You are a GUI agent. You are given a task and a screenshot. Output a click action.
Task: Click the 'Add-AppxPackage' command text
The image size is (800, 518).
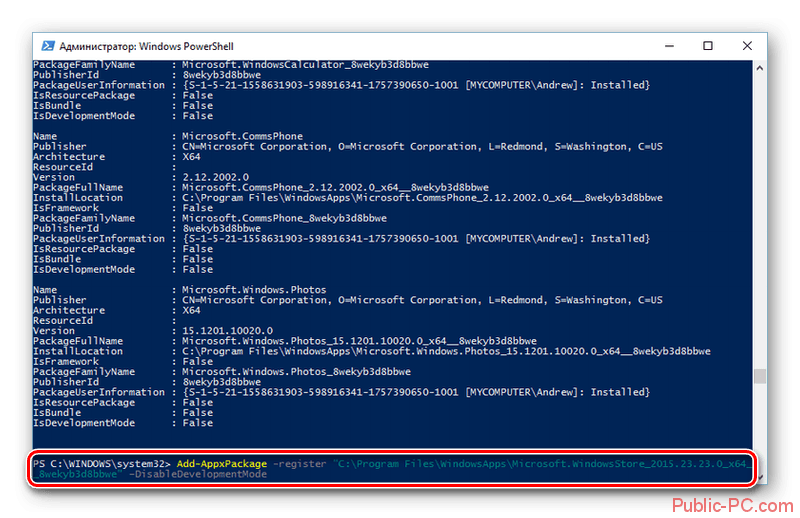pyautogui.click(x=221, y=464)
